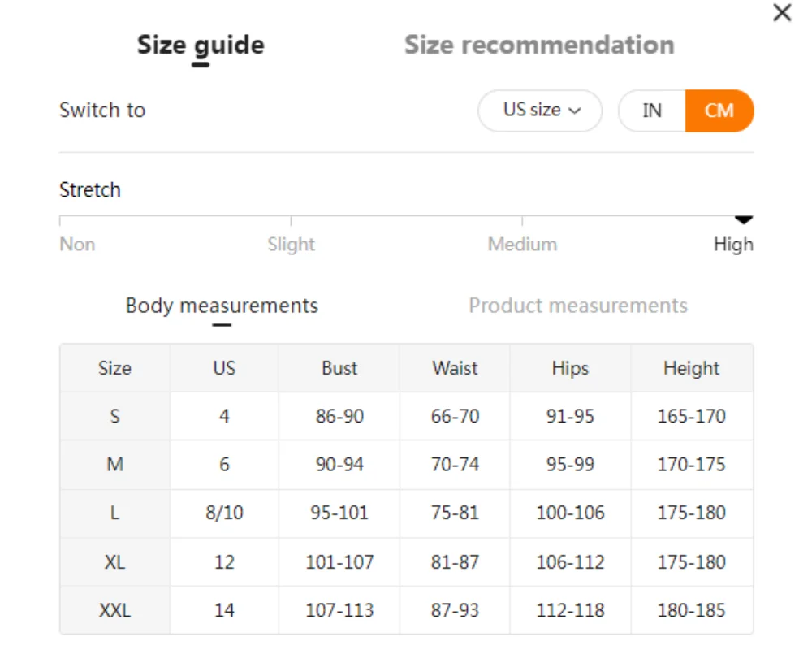This screenshot has width=812, height=650.
Task: Switch units to IN
Action: coord(652,110)
